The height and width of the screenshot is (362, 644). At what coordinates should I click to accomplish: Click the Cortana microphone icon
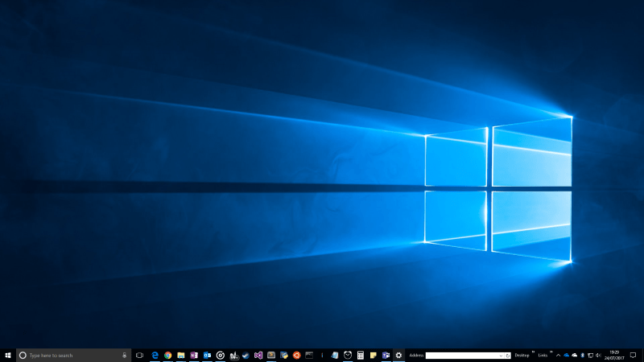click(x=124, y=355)
